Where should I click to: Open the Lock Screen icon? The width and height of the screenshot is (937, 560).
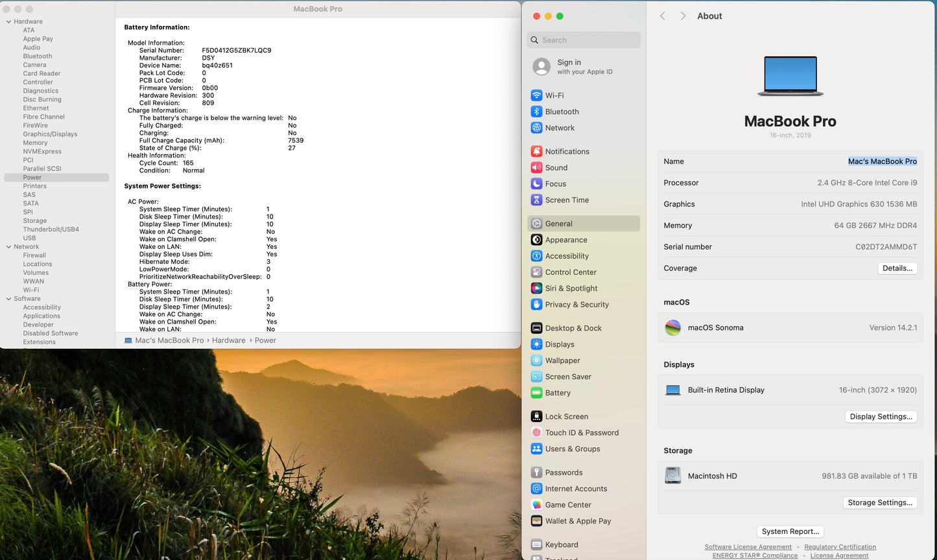pyautogui.click(x=536, y=416)
